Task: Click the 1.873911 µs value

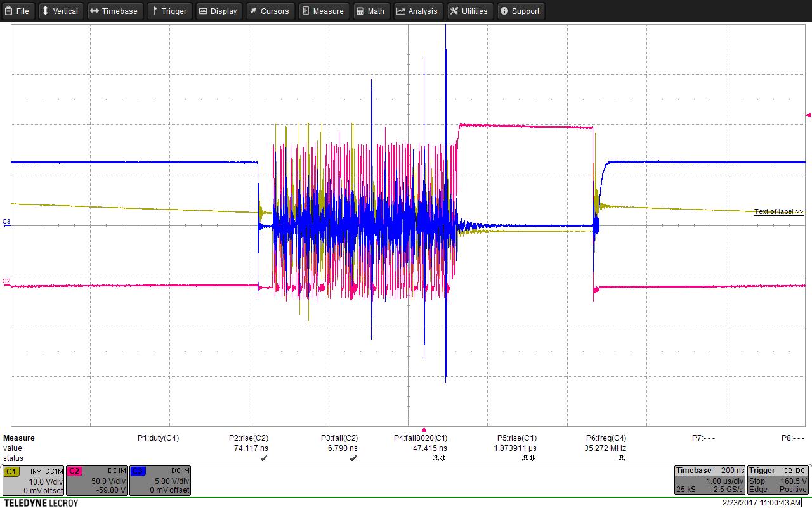Action: point(515,448)
